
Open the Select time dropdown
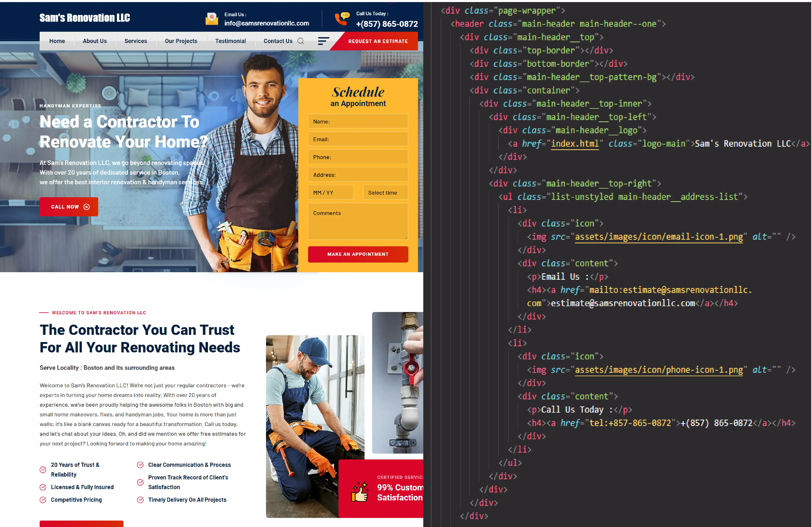385,193
